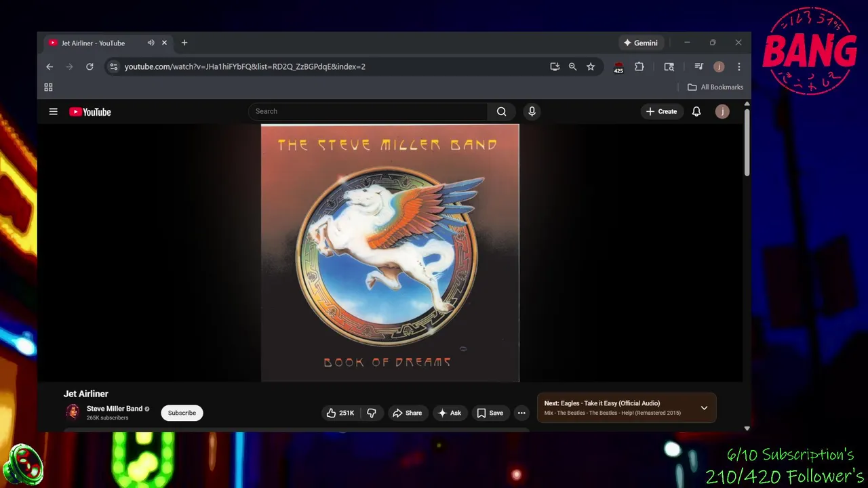Image resolution: width=868 pixels, height=488 pixels.
Task: Open the apps grid in bookmarks bar
Action: tap(48, 87)
